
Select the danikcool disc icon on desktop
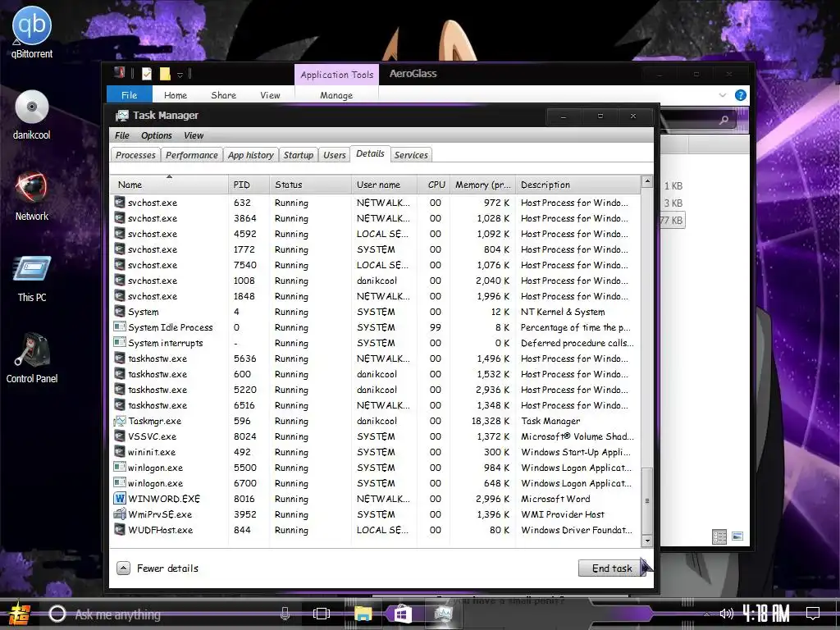pyautogui.click(x=32, y=115)
